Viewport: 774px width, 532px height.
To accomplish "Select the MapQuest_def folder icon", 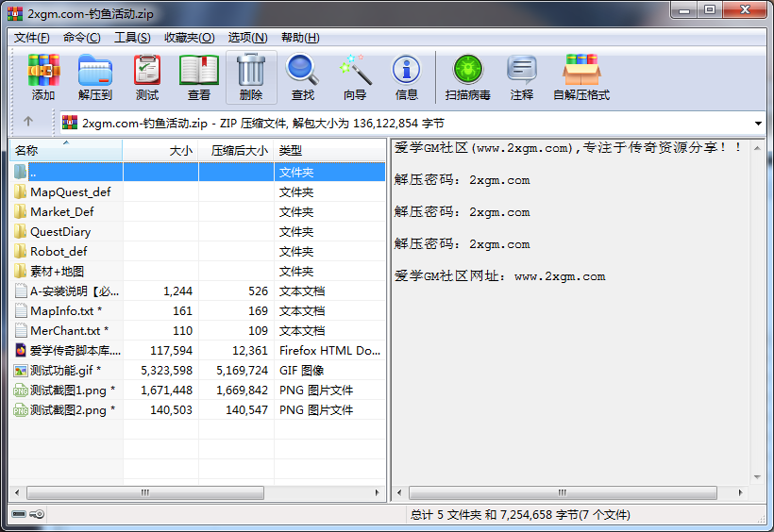I will point(20,192).
